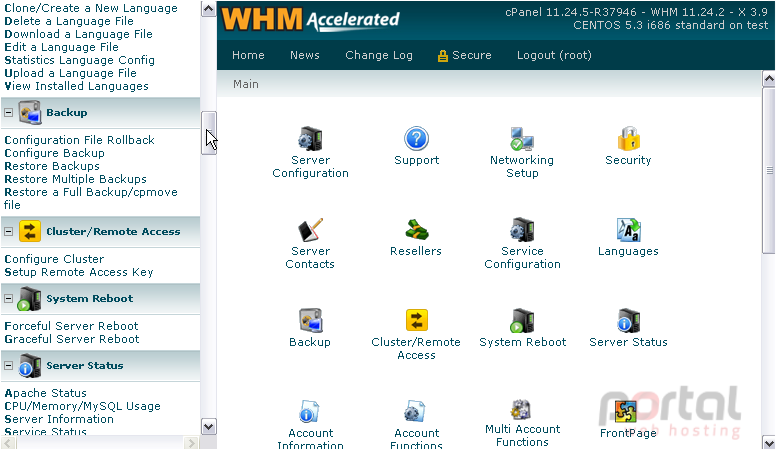Collapse the Server Status section
The image size is (776, 450).
[8, 366]
